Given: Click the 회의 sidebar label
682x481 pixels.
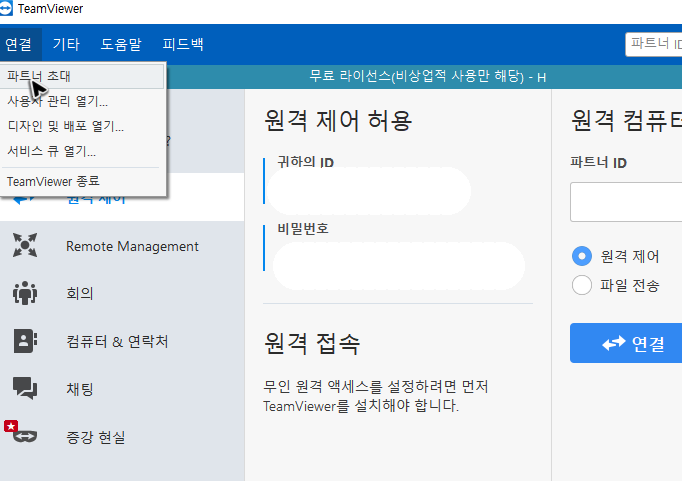Looking at the screenshot, I should pos(80,293).
